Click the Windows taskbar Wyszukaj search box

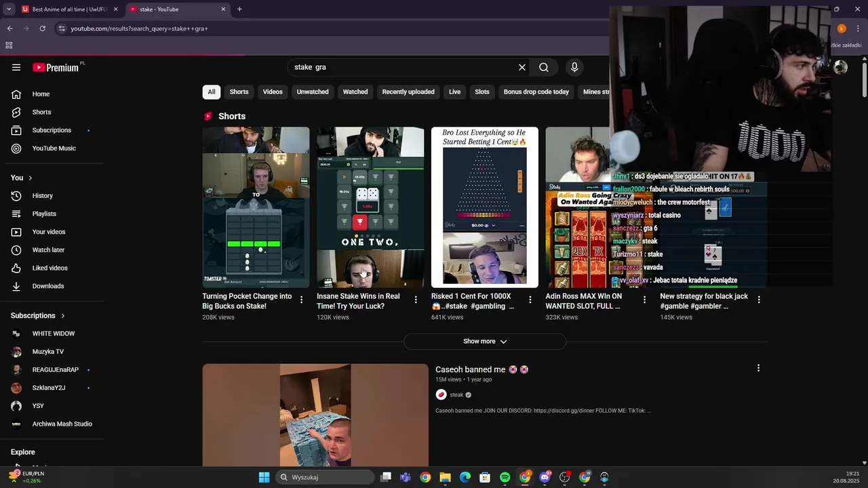325,477
